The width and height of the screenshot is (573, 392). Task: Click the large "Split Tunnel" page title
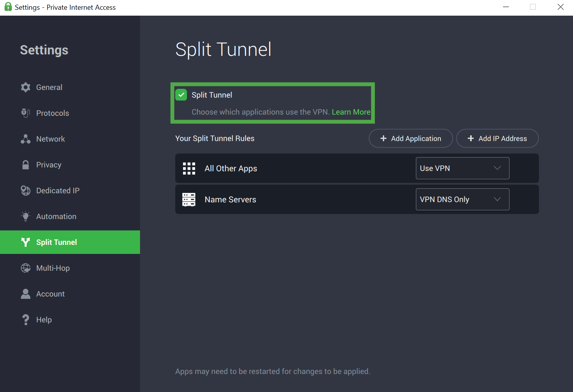point(223,50)
